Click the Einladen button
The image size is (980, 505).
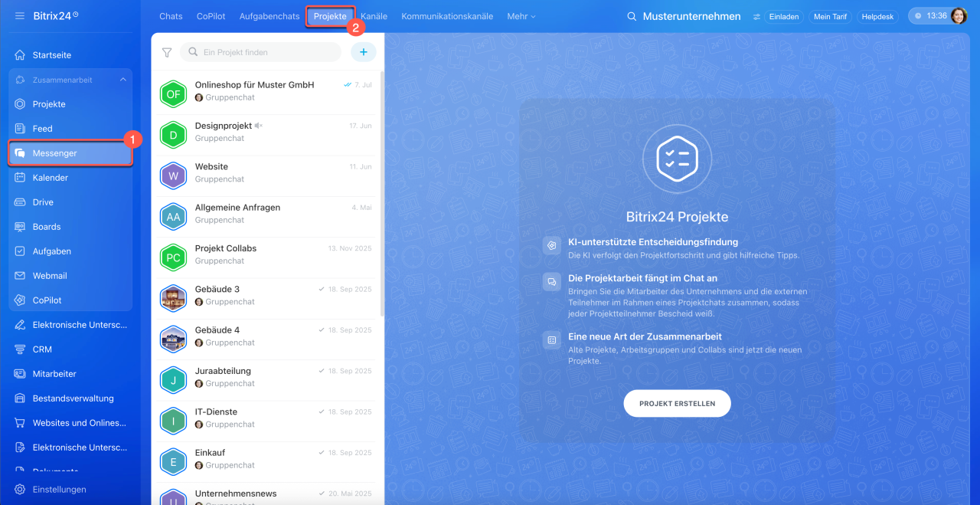tap(784, 16)
